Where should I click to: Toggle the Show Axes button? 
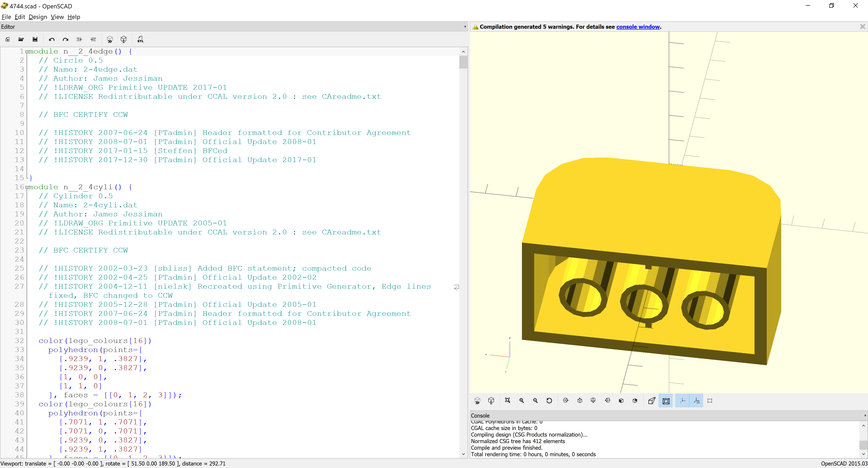682,401
